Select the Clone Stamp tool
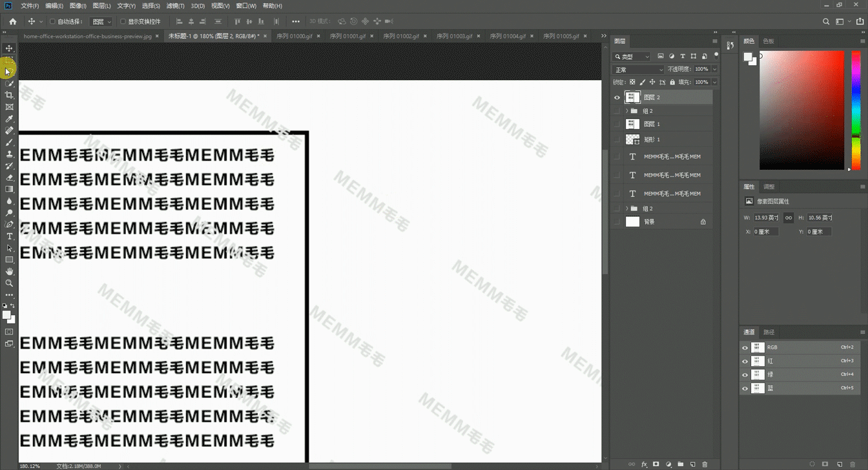The width and height of the screenshot is (868, 470). point(9,154)
